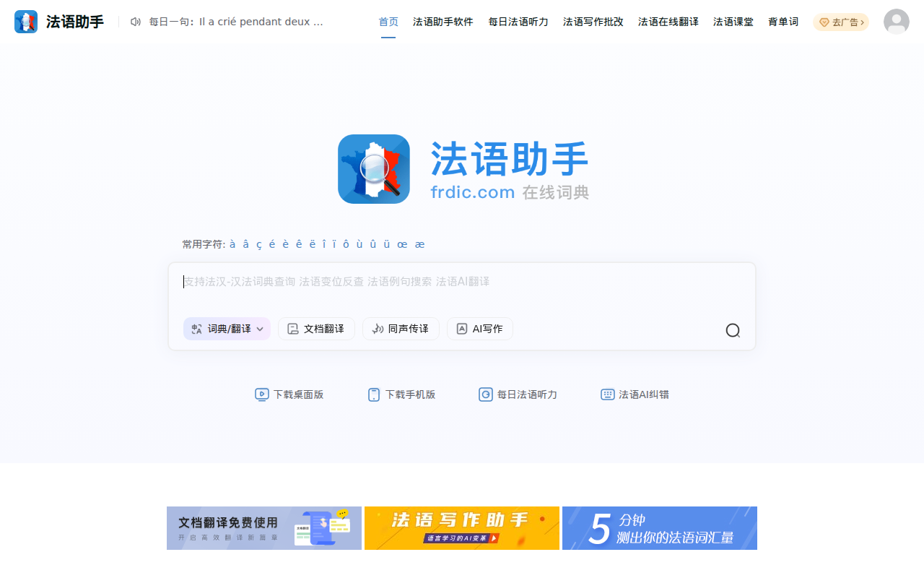Image resolution: width=924 pixels, height=578 pixels.
Task: Insert the ç special character
Action: coord(259,244)
